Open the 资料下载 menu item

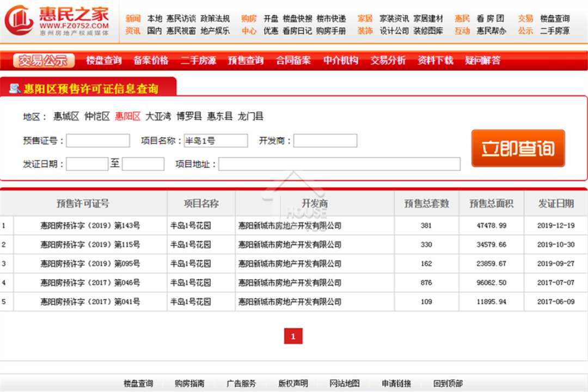click(x=436, y=60)
